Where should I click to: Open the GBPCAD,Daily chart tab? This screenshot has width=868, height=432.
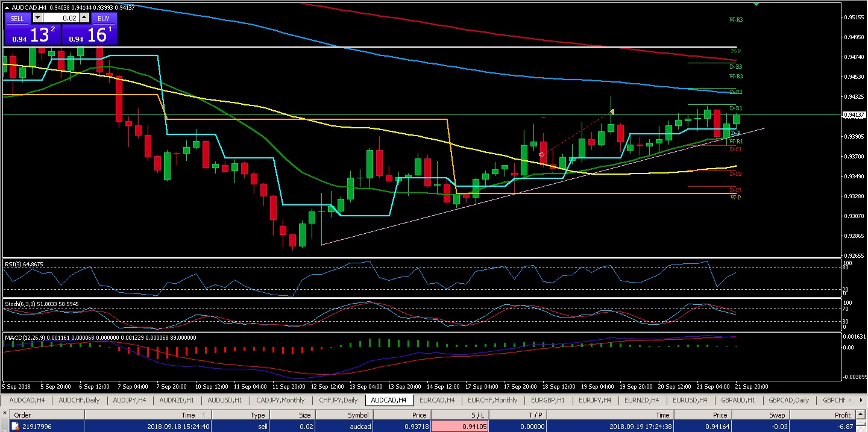click(x=788, y=400)
